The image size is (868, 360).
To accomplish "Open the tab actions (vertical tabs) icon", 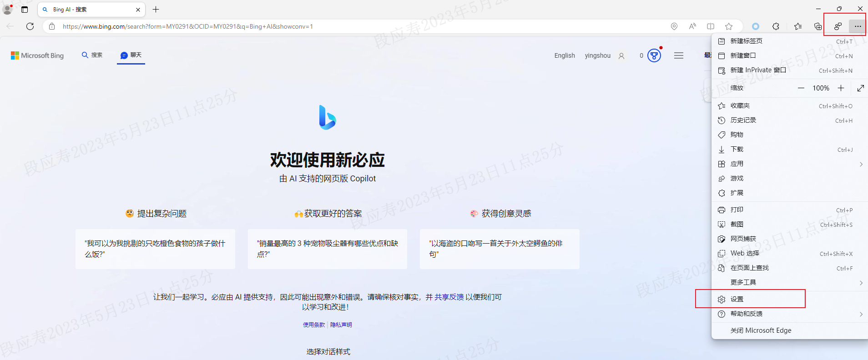I will click(x=25, y=9).
